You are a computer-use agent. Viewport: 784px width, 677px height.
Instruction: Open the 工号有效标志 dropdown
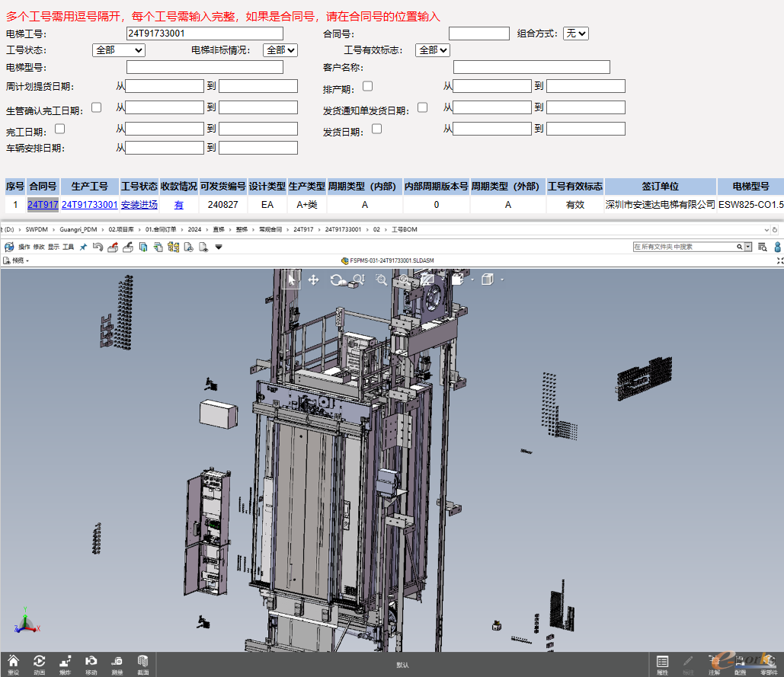pos(433,50)
